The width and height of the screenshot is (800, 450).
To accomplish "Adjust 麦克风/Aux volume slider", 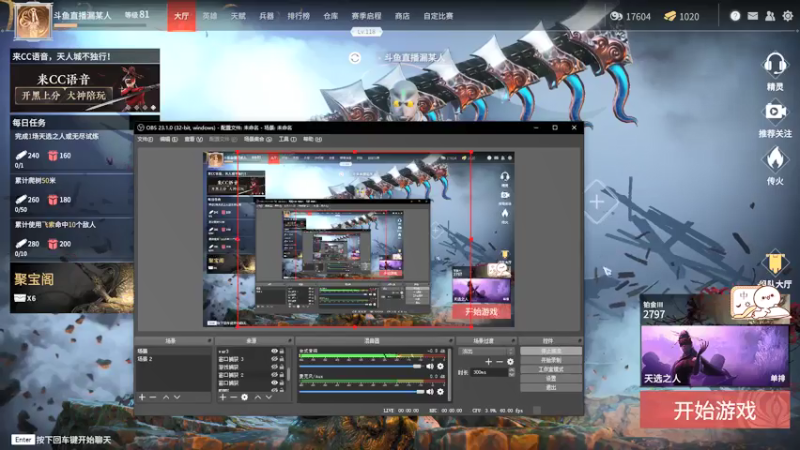I will pyautogui.click(x=361, y=392).
